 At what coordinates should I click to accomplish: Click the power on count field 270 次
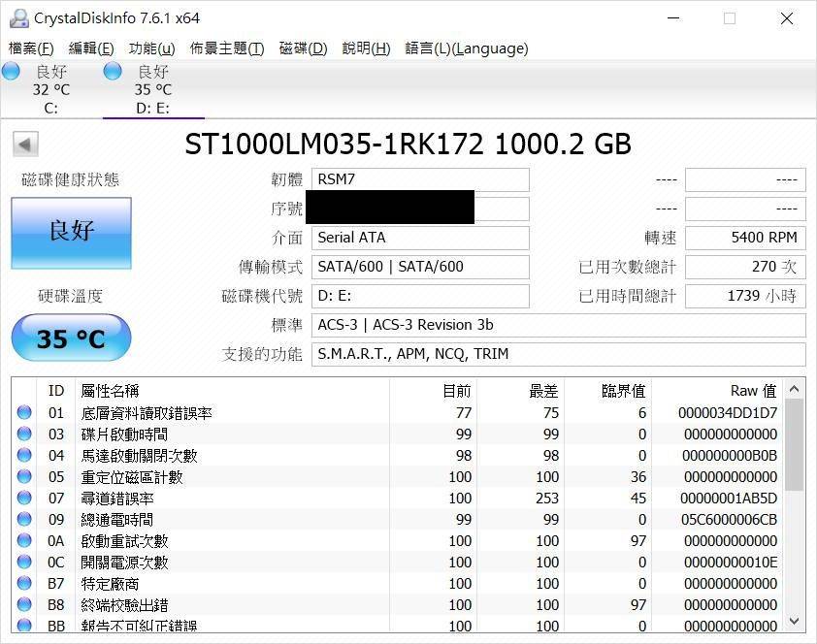(x=745, y=267)
